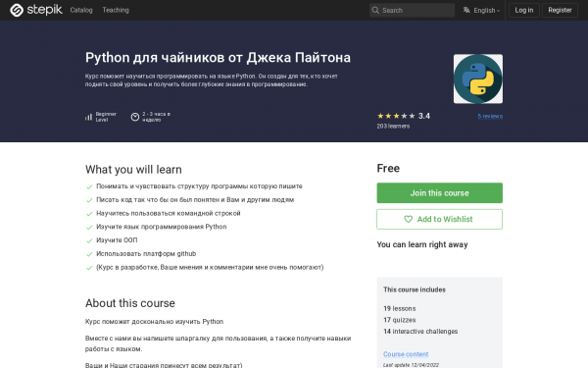Click the Log in button
This screenshot has width=588, height=368.
524,10
